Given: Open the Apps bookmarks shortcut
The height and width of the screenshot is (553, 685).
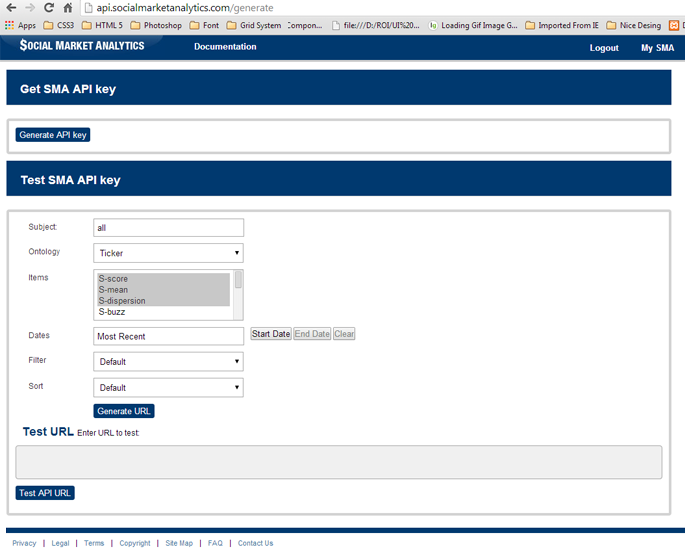Looking at the screenshot, I should (x=20, y=25).
